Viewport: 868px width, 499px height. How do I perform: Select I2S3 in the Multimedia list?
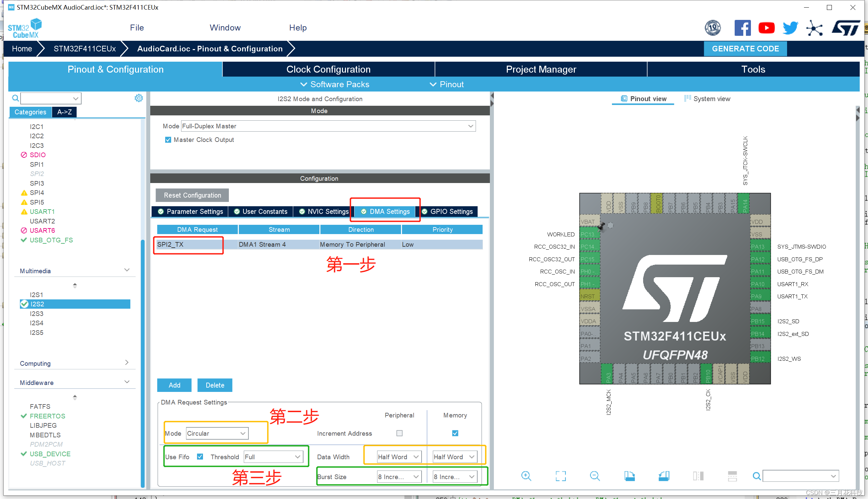click(x=36, y=313)
